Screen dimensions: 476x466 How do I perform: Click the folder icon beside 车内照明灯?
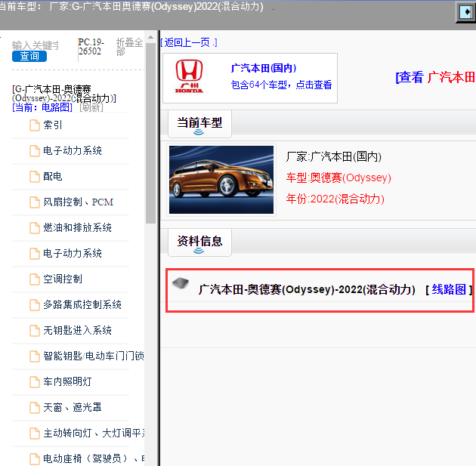point(35,382)
